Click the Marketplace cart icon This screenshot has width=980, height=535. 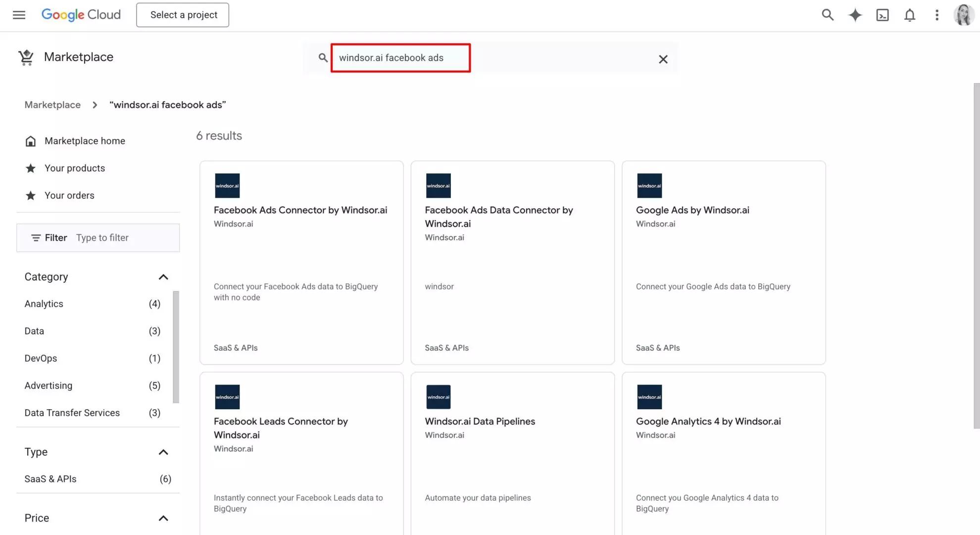pyautogui.click(x=26, y=57)
